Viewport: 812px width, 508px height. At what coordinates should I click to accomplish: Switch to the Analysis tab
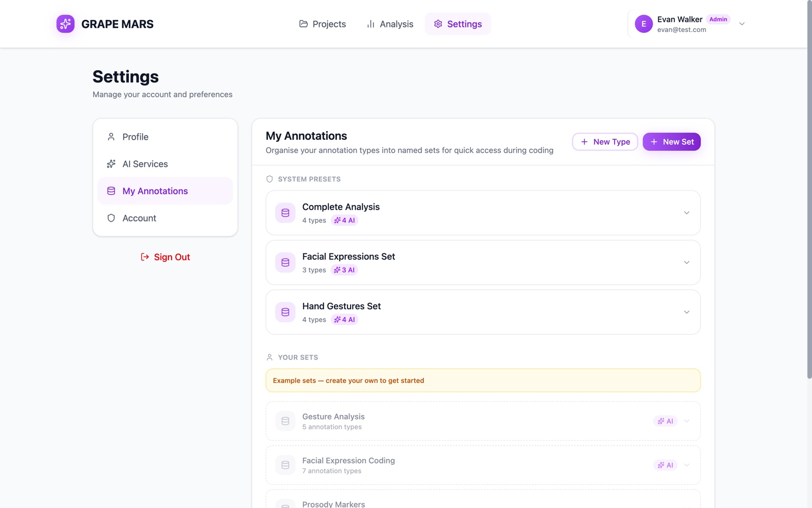coord(390,24)
